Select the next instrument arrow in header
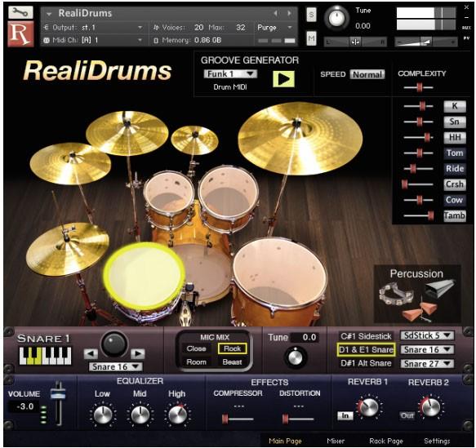 pos(290,13)
